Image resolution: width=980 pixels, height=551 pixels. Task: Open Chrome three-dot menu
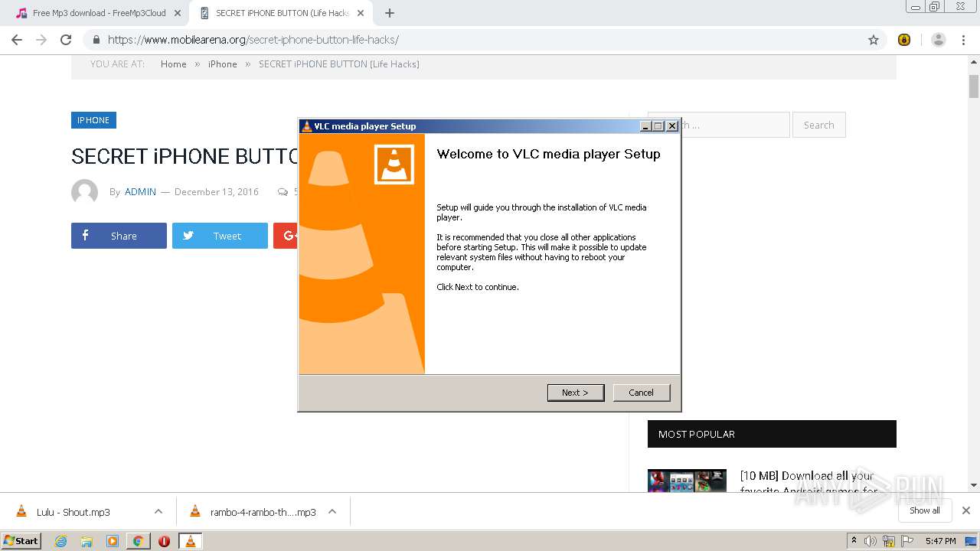(963, 40)
